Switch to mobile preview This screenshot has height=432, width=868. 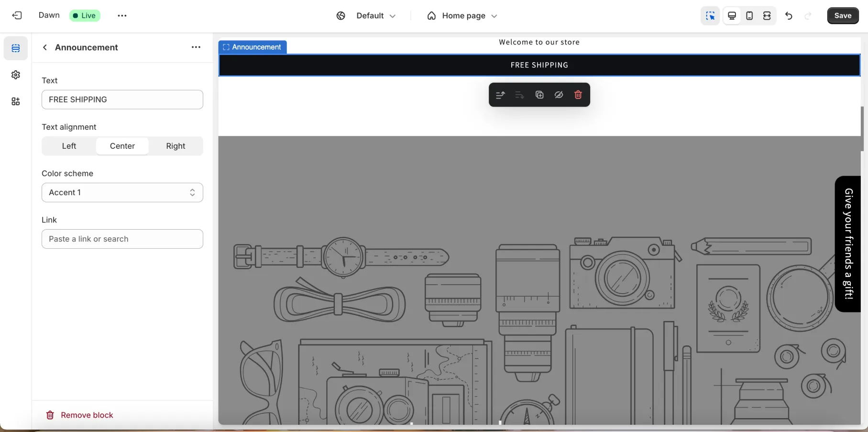click(749, 16)
